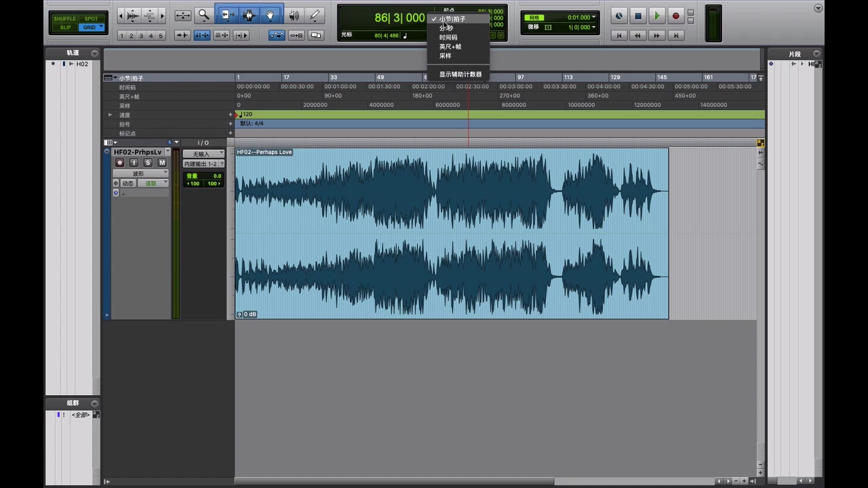Toggle Link Timeline and Edit Selection
This screenshot has height=488, width=868.
(x=202, y=35)
